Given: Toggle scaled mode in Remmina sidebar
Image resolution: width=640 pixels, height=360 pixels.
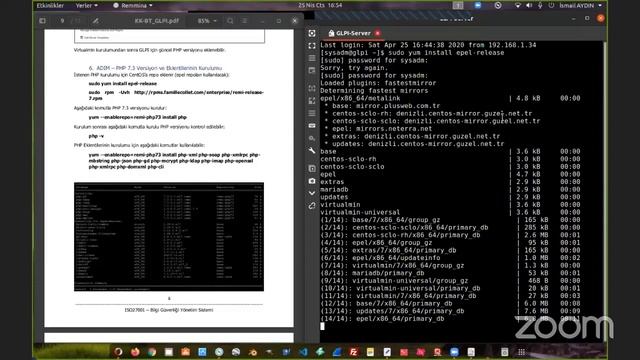Looking at the screenshot, I should 312,100.
